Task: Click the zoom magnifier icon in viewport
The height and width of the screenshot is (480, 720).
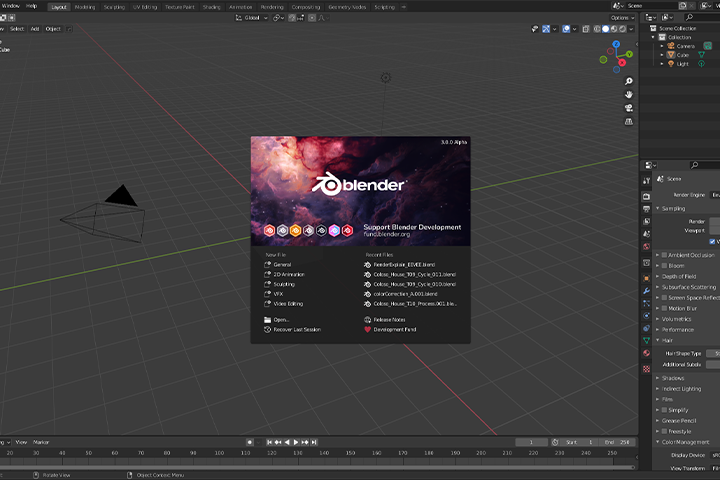Action: 629,81
